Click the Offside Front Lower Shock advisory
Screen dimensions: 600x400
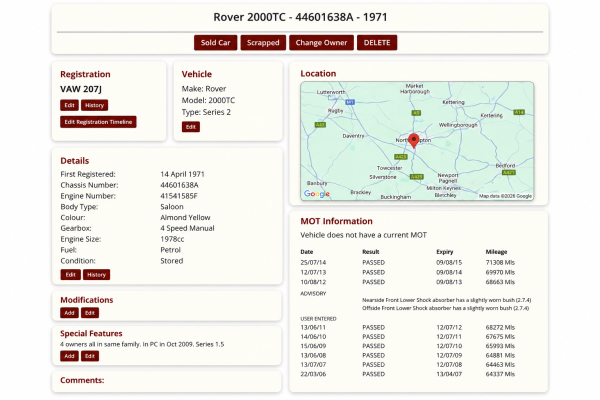pos(445,308)
